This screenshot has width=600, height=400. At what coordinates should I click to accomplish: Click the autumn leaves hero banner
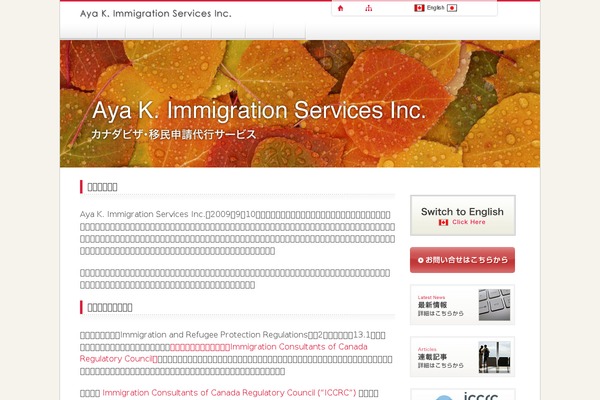click(300, 103)
